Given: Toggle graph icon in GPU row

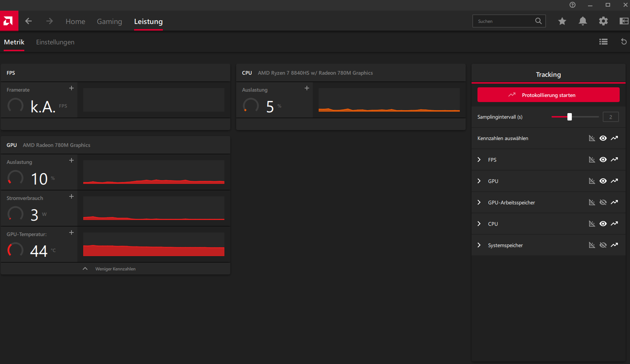Looking at the screenshot, I should coord(592,181).
